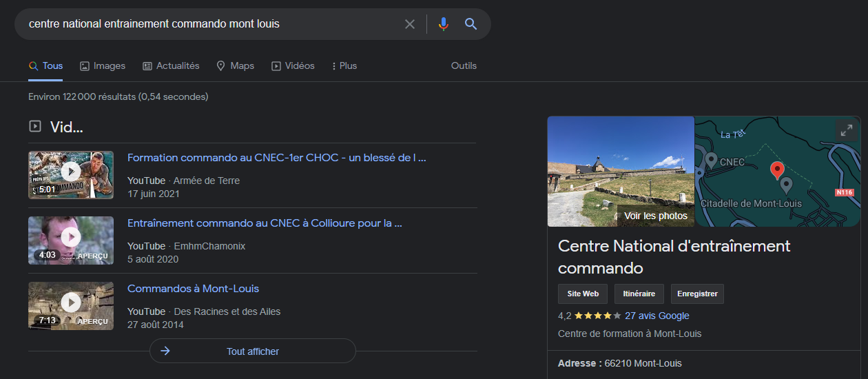Click the Itinéraire button
This screenshot has width=868, height=379.
639,294
